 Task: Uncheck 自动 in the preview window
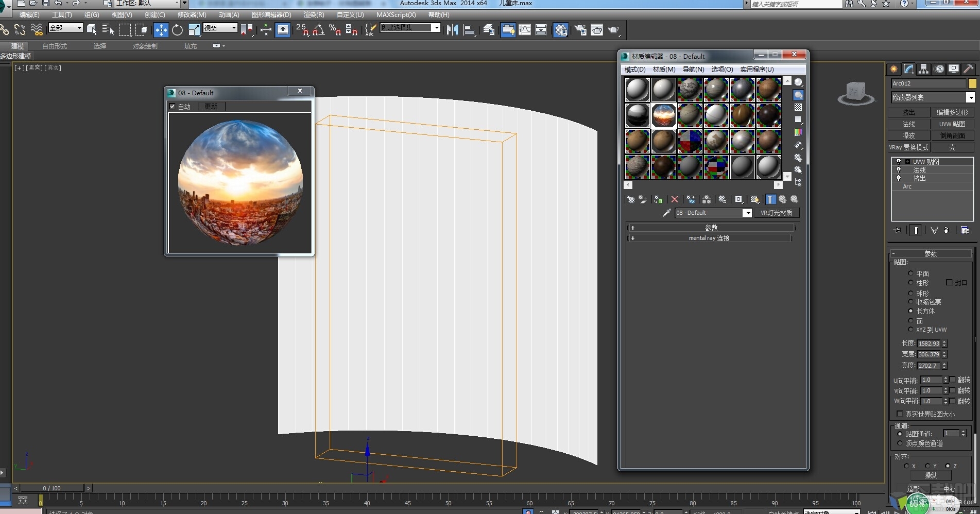tap(173, 107)
